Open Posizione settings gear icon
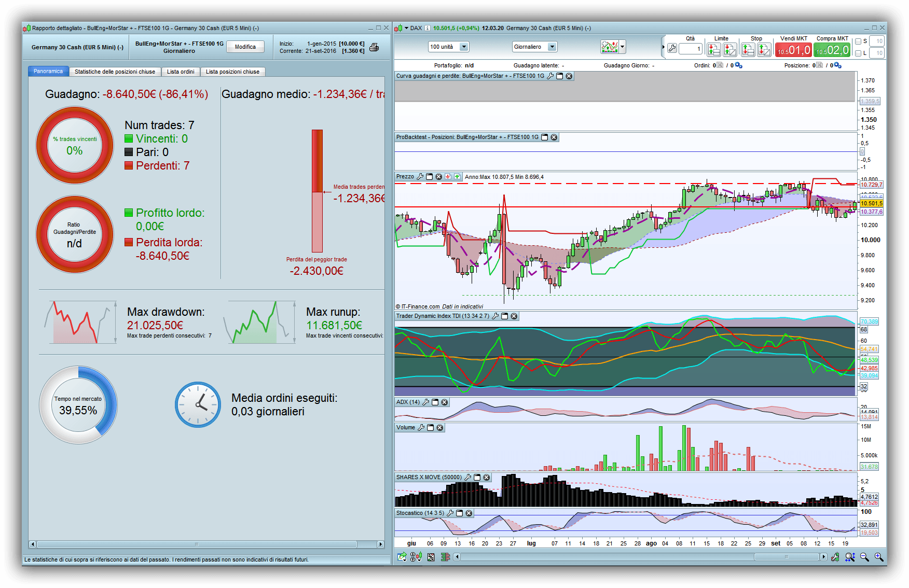909x588 pixels. (x=837, y=65)
